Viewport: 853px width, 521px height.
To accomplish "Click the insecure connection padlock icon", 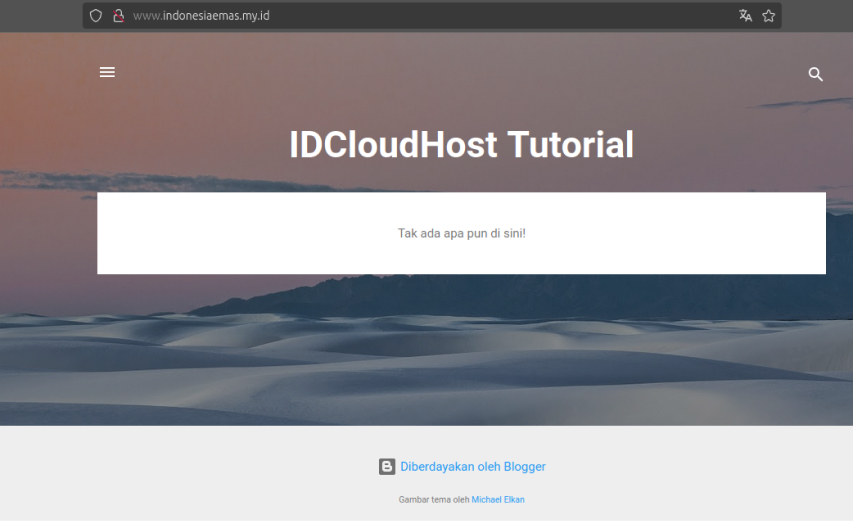I will (118, 16).
